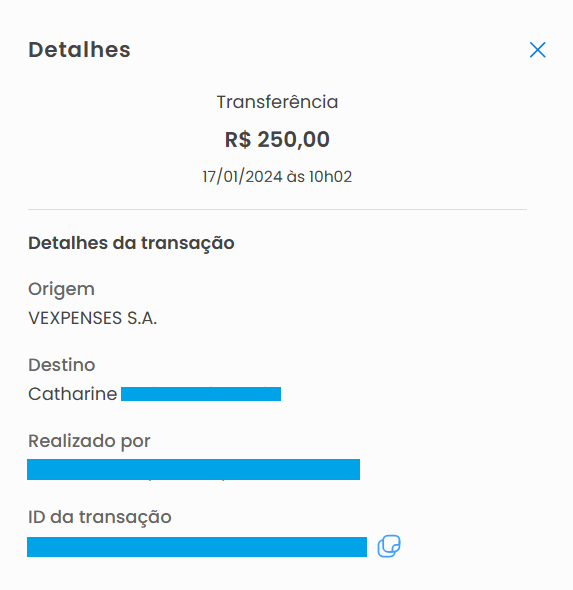Click the Realizado por field label
573x590 pixels.
pos(89,441)
